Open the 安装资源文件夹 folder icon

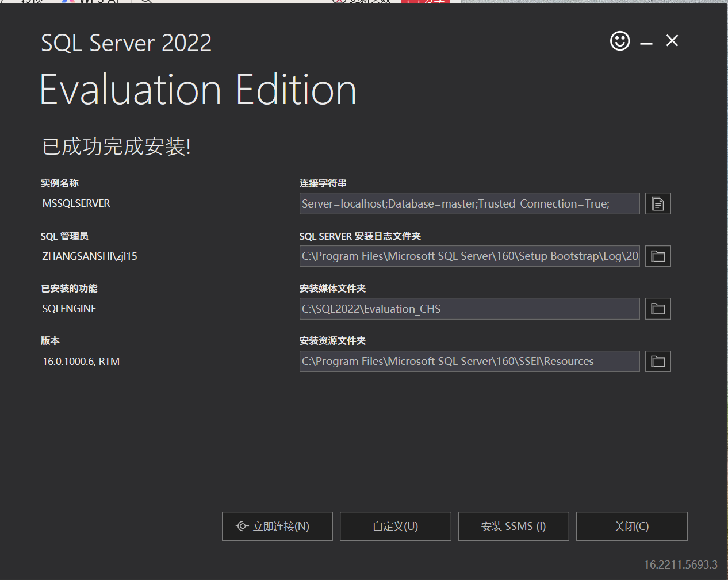(x=658, y=361)
